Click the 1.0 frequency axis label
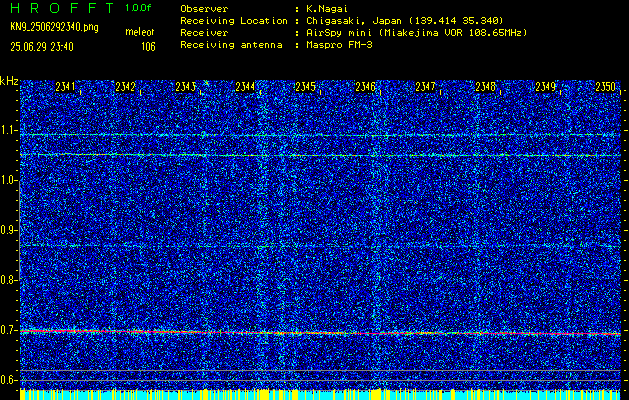The image size is (629, 400). coord(8,181)
